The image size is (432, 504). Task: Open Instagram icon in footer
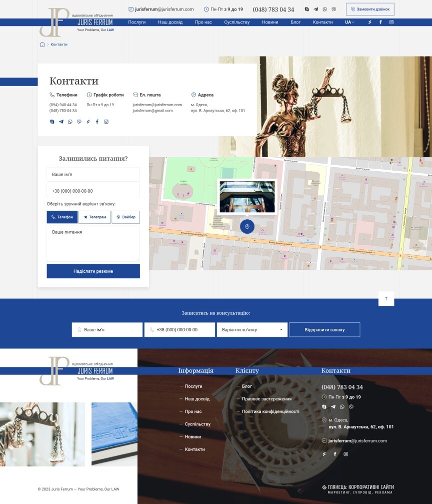345,454
